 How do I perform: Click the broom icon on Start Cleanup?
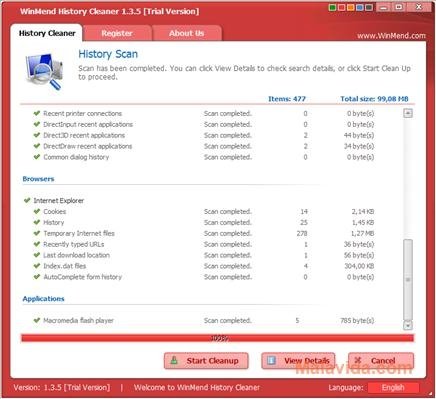pos(174,360)
